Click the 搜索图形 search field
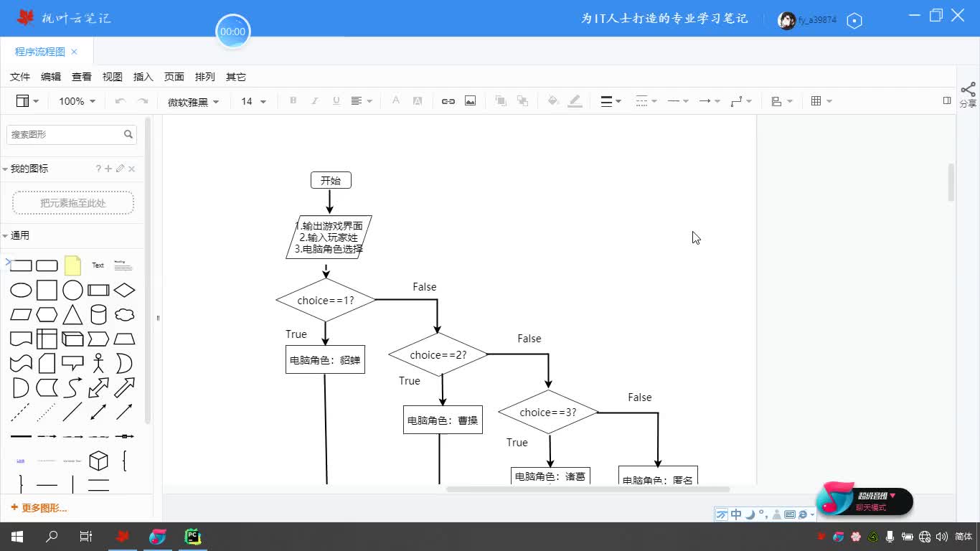The width and height of the screenshot is (980, 551). (72, 134)
